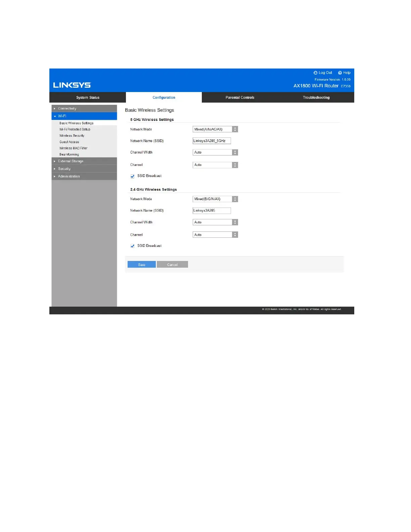Select the Configuration tab
The image size is (411, 532).
tap(164, 97)
